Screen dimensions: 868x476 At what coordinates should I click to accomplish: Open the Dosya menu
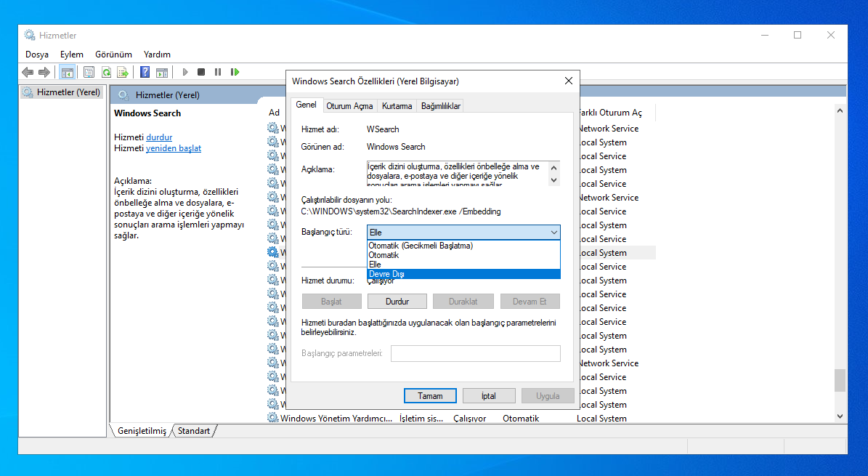(37, 55)
